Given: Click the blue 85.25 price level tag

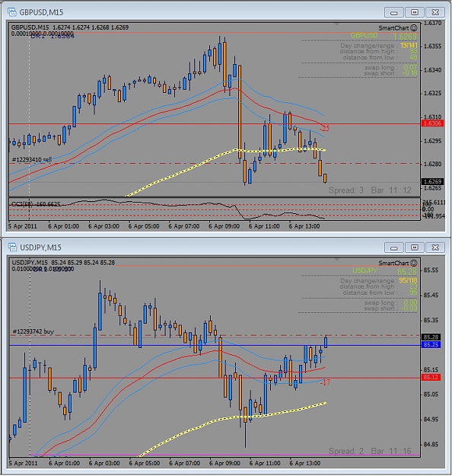Looking at the screenshot, I should [x=431, y=345].
